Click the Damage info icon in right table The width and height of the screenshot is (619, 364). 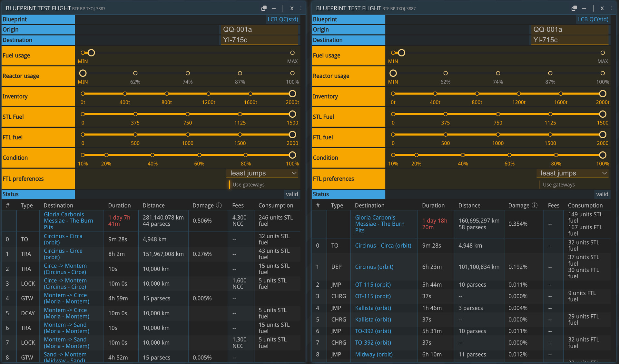coord(535,205)
